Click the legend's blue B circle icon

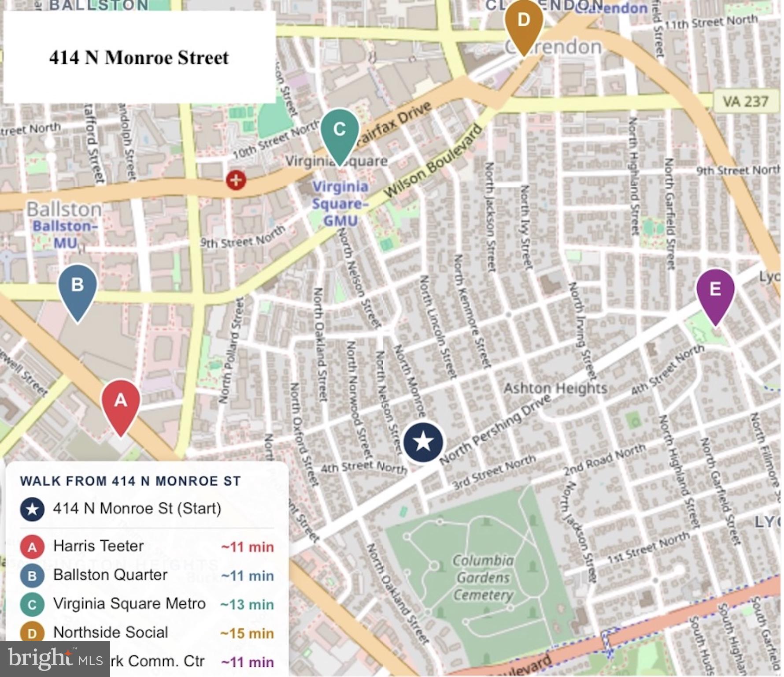tap(32, 576)
